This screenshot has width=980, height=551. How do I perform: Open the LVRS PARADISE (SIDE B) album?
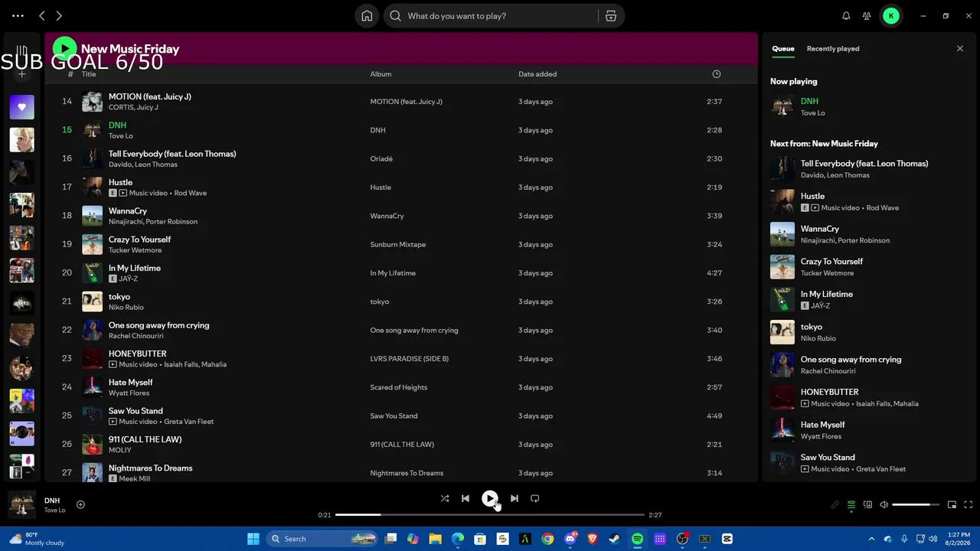pos(410,359)
